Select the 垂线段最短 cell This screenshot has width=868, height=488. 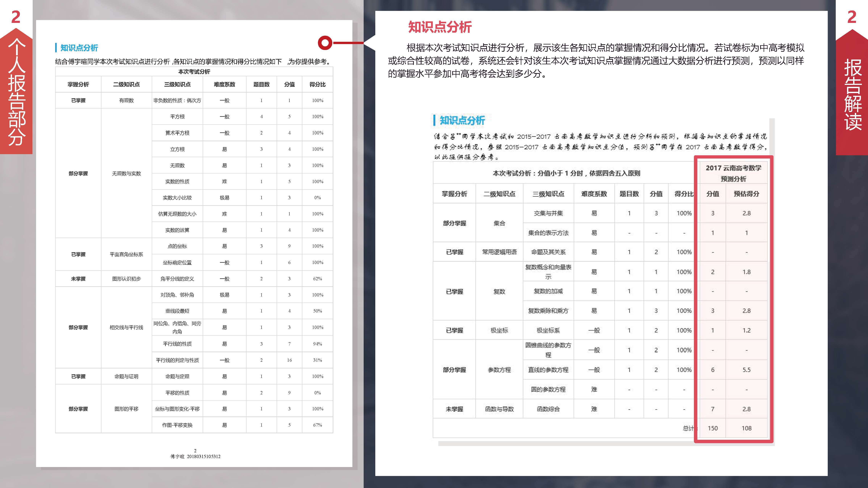click(177, 311)
